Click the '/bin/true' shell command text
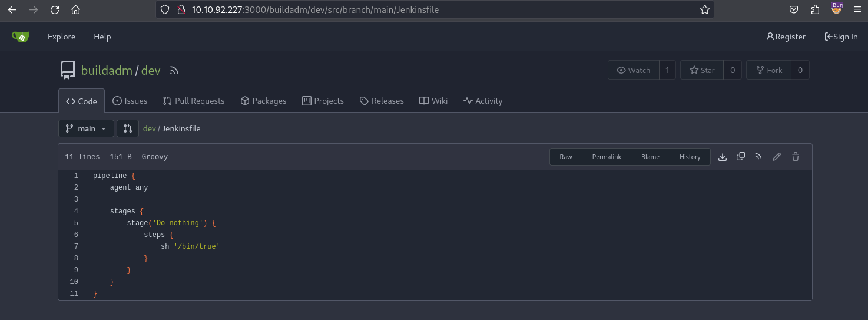 pyautogui.click(x=197, y=246)
